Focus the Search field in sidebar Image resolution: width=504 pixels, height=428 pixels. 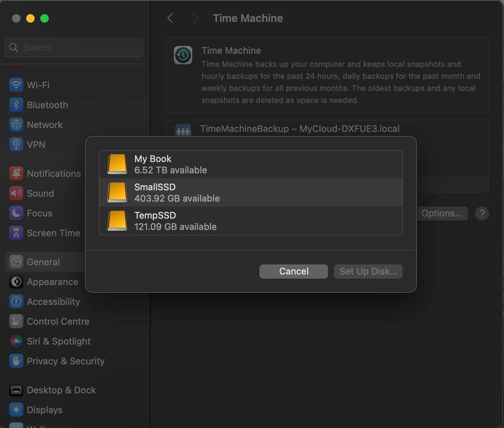click(74, 47)
